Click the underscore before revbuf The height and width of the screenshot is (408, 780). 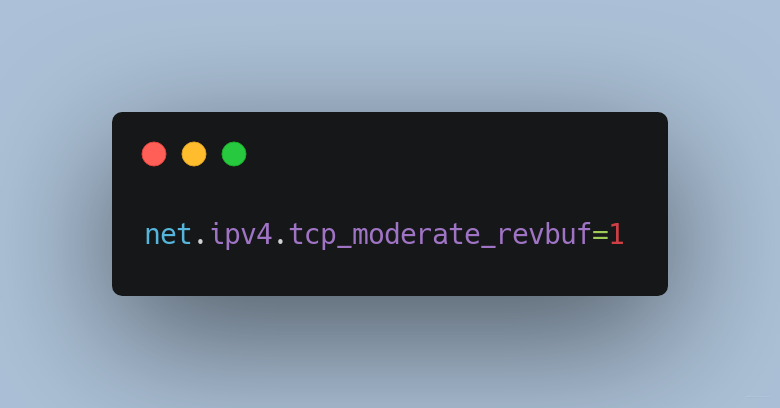click(488, 247)
